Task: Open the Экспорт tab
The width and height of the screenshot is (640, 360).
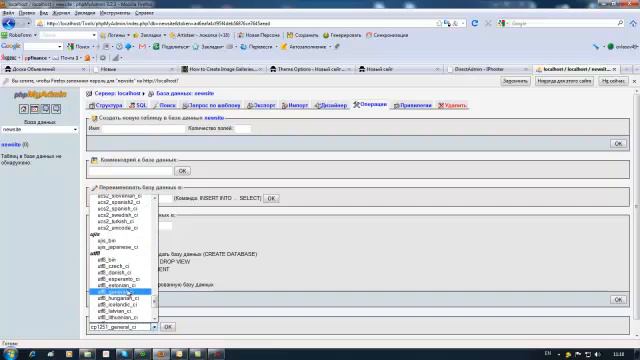Action: (x=261, y=106)
